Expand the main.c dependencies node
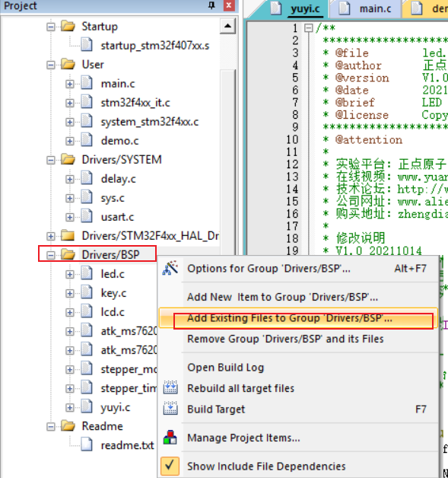The image size is (448, 478). [x=70, y=84]
